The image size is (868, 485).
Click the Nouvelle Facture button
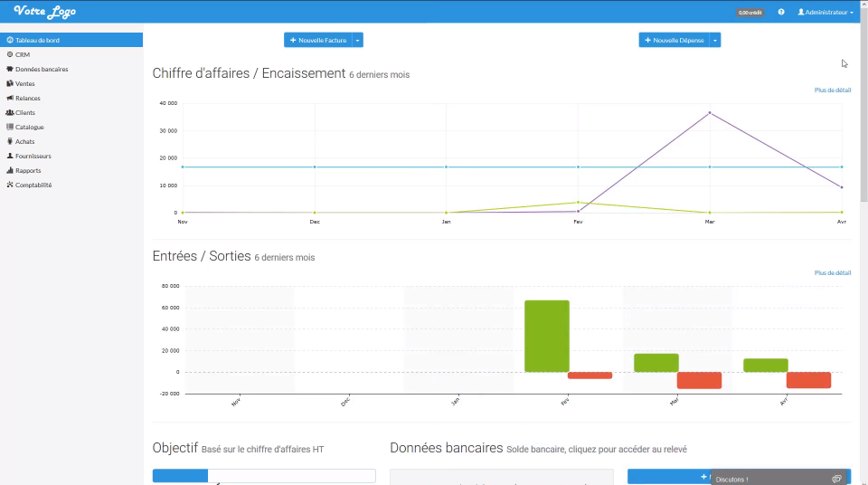click(318, 40)
